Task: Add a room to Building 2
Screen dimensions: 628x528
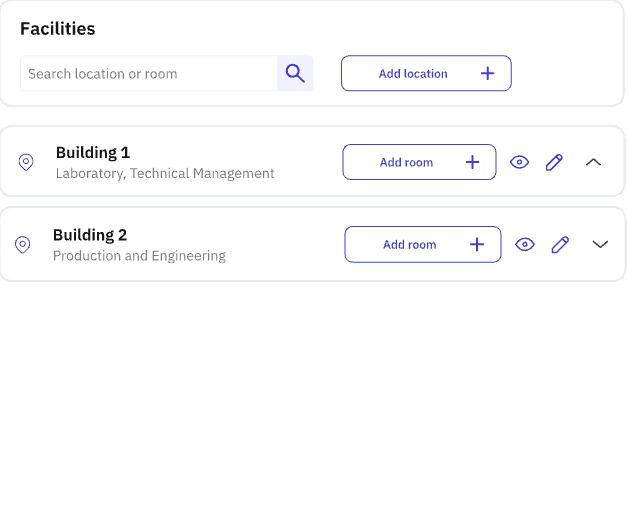Action: coord(423,244)
